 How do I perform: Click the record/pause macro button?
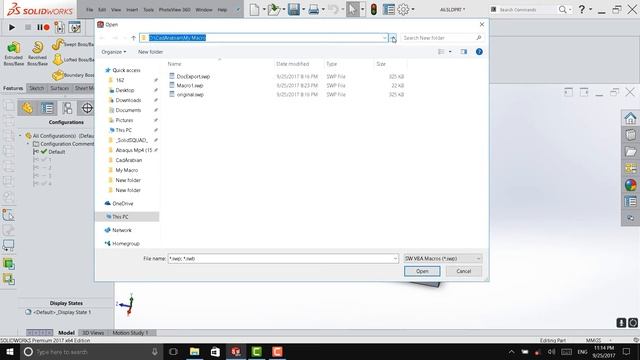click(x=43, y=27)
